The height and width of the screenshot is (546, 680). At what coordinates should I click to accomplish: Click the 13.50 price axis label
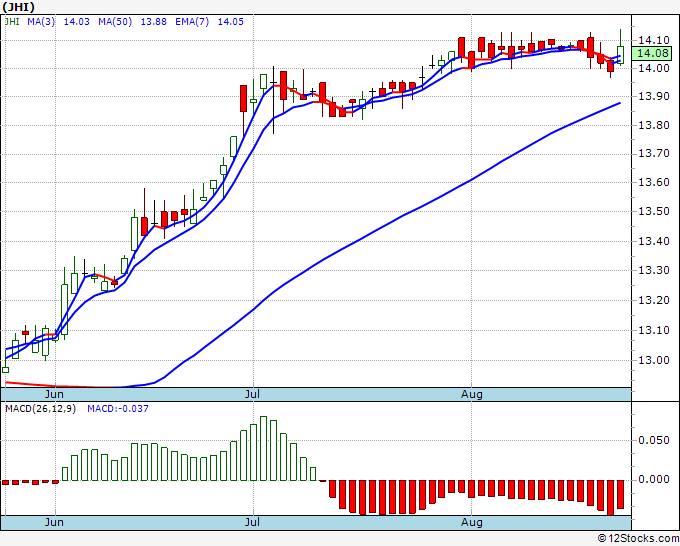(654, 212)
